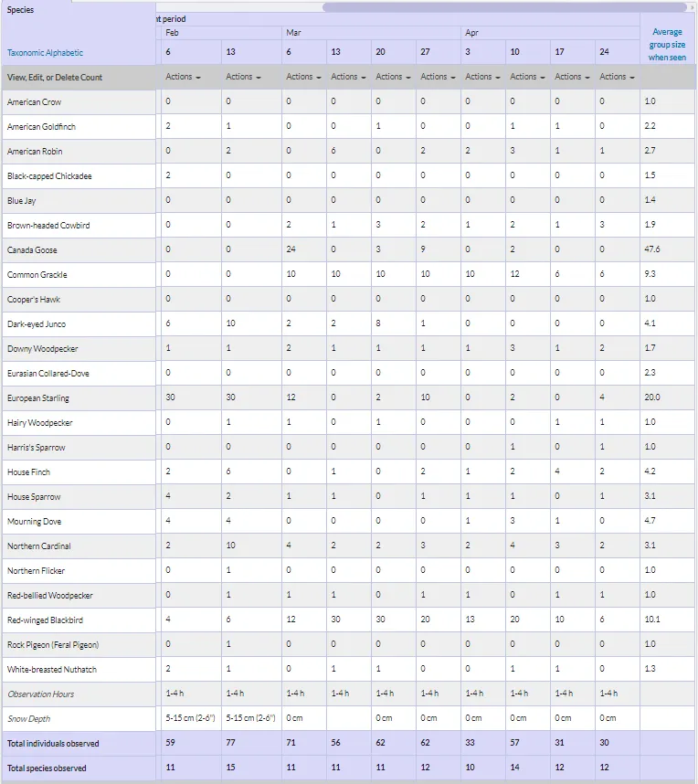Click total individuals 77 for Feb 13
698x784 pixels.
230,743
